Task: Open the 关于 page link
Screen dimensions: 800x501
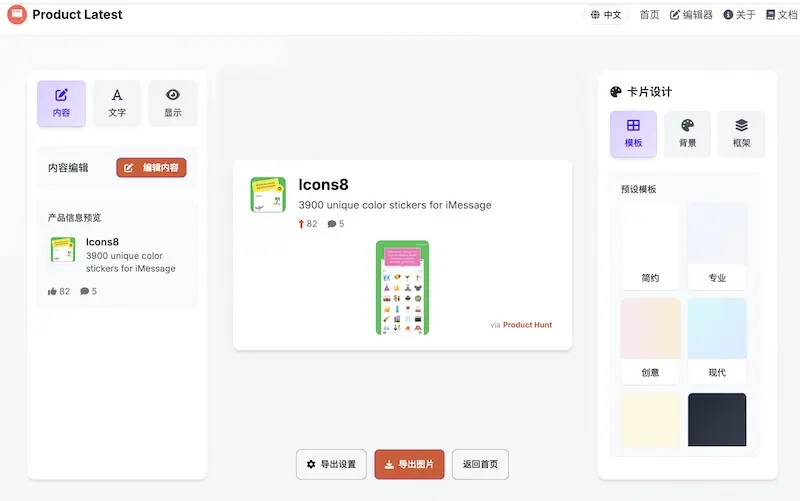Action: 739,15
